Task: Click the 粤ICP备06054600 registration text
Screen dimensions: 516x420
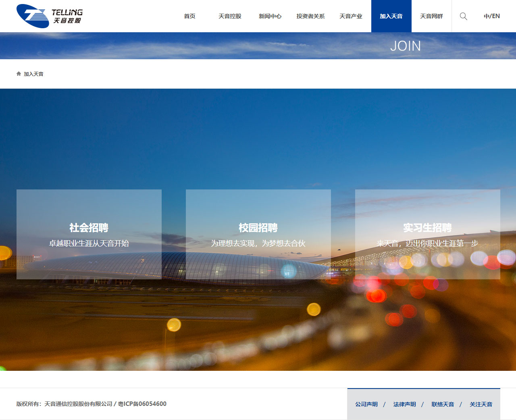Action: coord(142,404)
